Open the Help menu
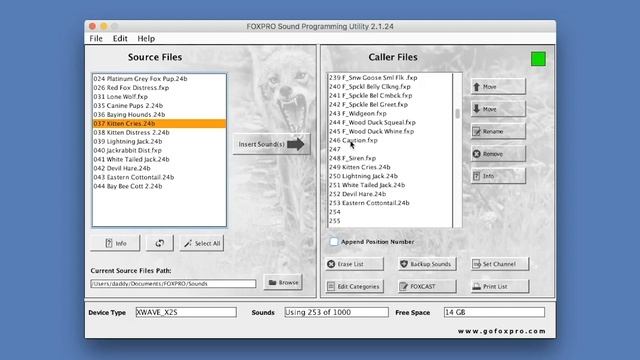Image resolution: width=640 pixels, height=360 pixels. [x=146, y=38]
